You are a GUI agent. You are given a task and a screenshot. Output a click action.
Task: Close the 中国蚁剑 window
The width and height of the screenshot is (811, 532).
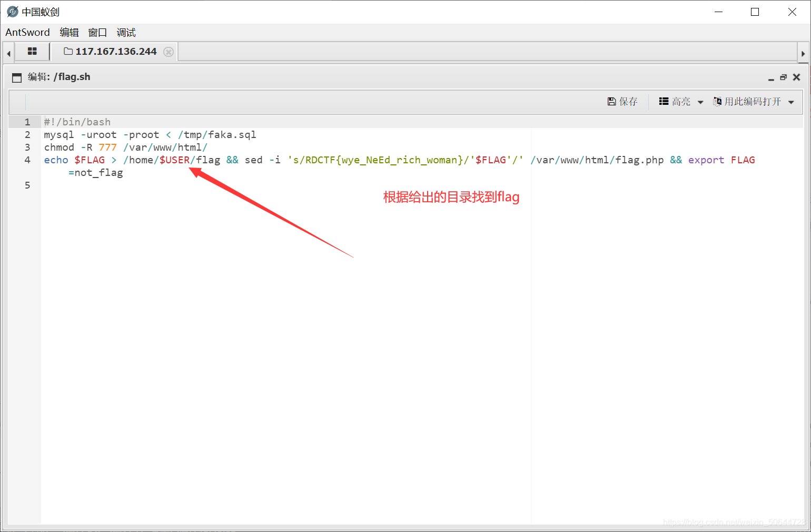coord(792,12)
